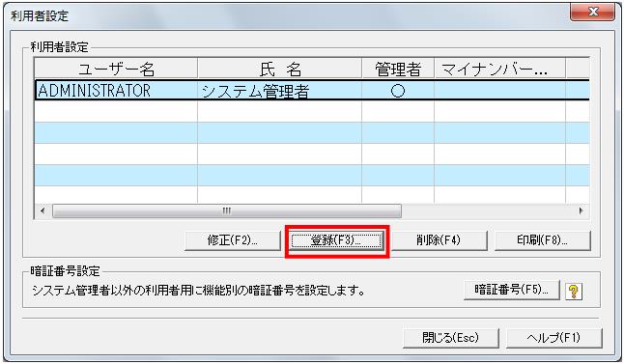Close dialog with 閉じる(Esc) button
Viewport: 624px width, 364px height.
coord(451,338)
